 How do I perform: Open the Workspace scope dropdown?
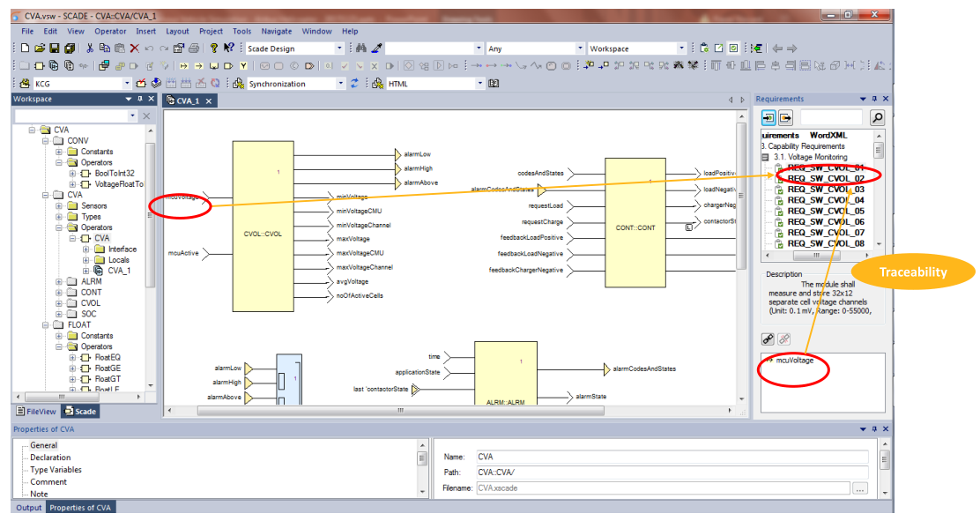[681, 48]
